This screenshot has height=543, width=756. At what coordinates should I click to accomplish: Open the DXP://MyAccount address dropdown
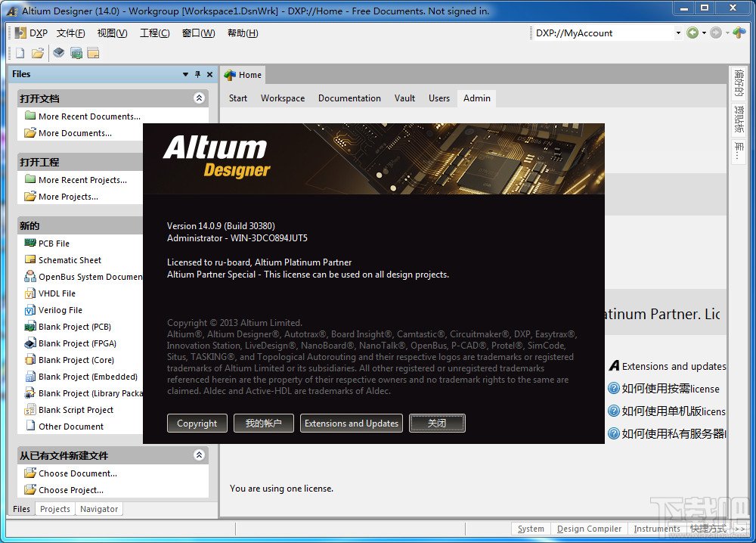pyautogui.click(x=678, y=33)
